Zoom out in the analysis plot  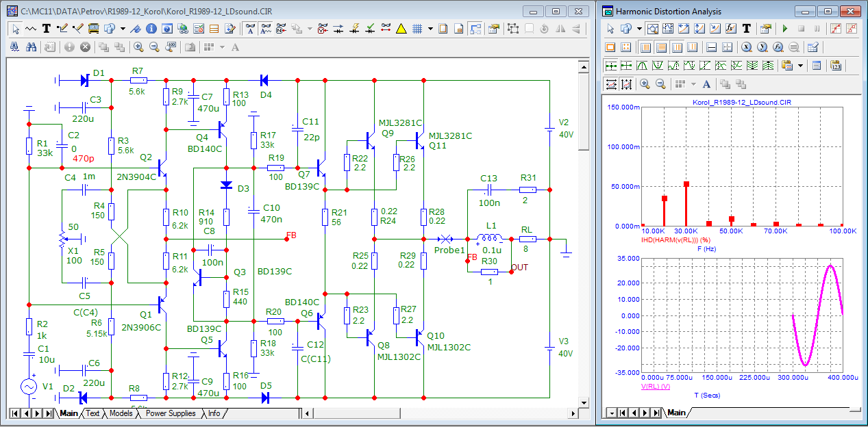[660, 84]
